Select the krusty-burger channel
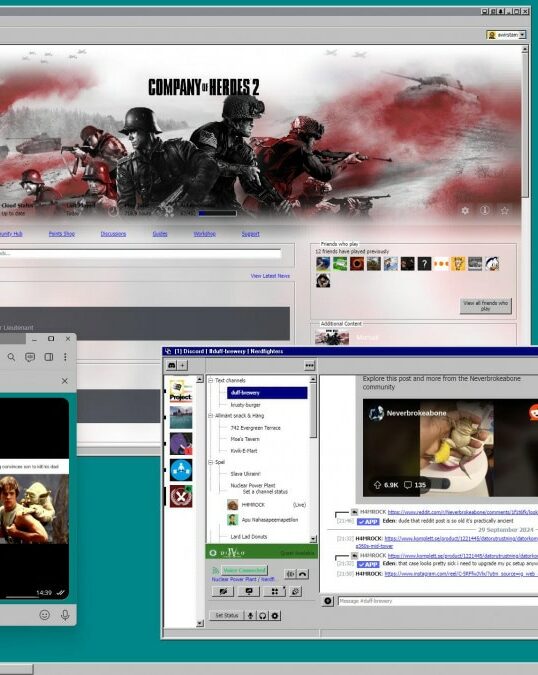 click(x=245, y=405)
